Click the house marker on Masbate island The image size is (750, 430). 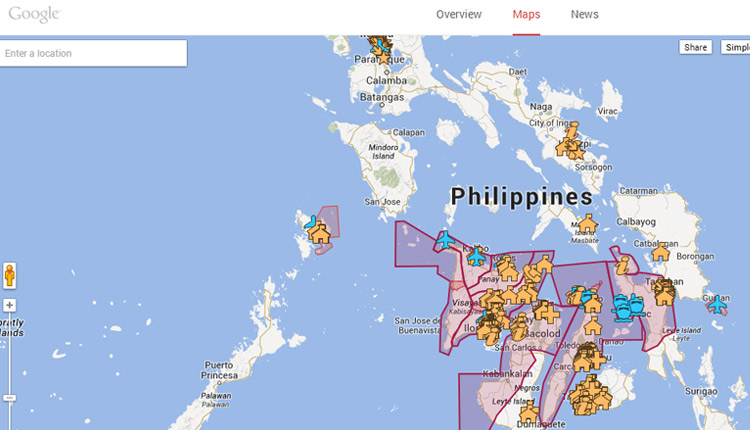[x=587, y=223]
